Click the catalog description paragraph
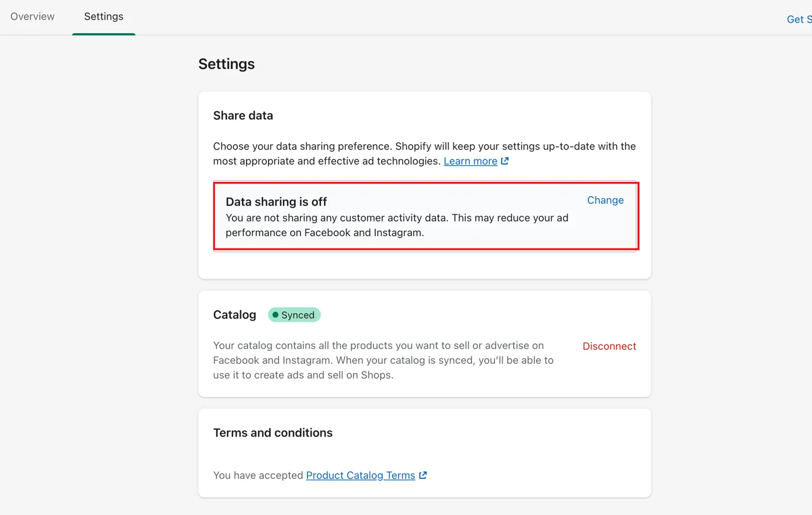This screenshot has height=515, width=812. [x=383, y=360]
